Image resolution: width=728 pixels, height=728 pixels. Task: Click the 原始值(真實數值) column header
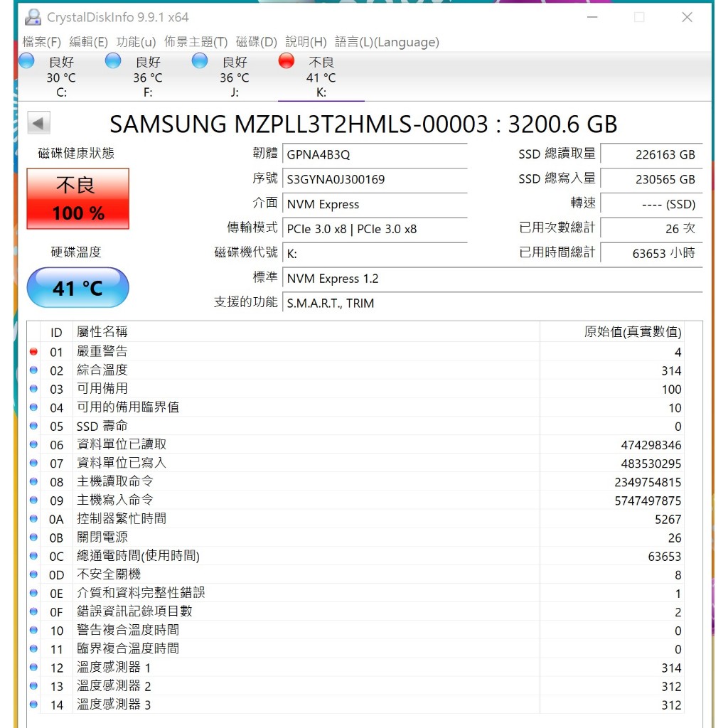(x=632, y=331)
